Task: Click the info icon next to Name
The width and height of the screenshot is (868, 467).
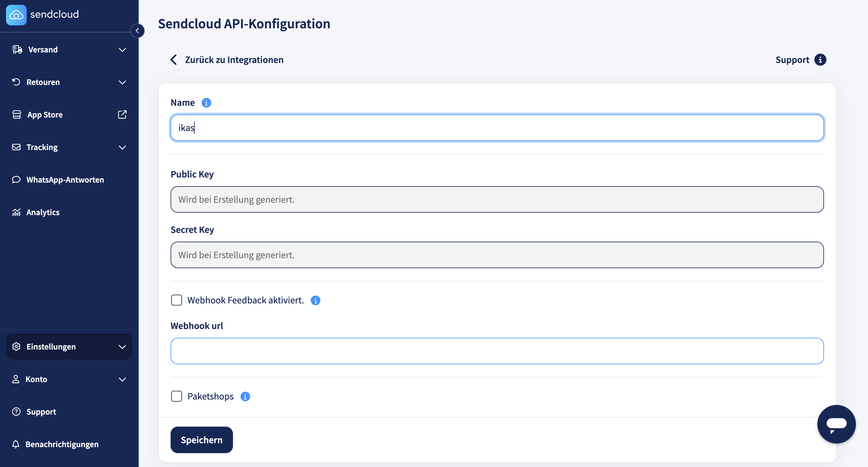Action: click(x=206, y=102)
